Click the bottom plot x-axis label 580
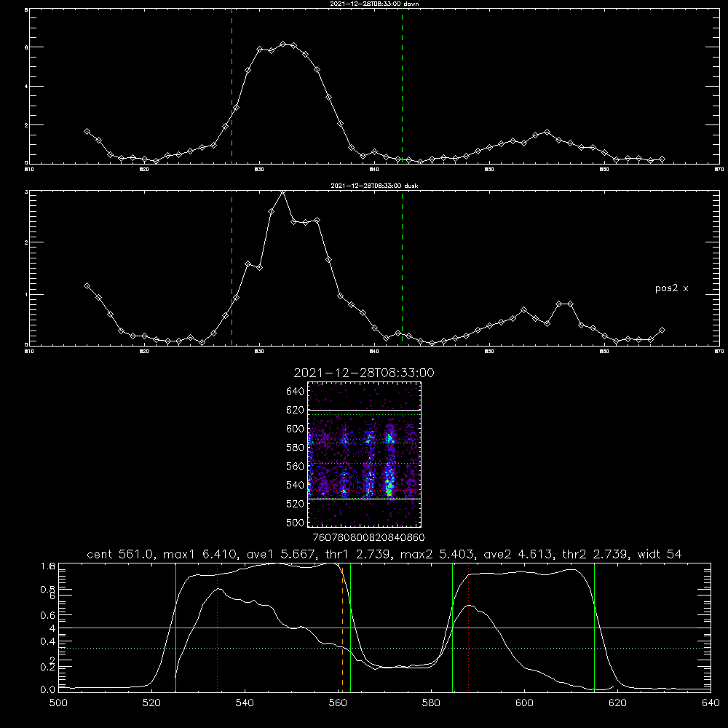Screen dimensions: 728x728 (x=431, y=703)
